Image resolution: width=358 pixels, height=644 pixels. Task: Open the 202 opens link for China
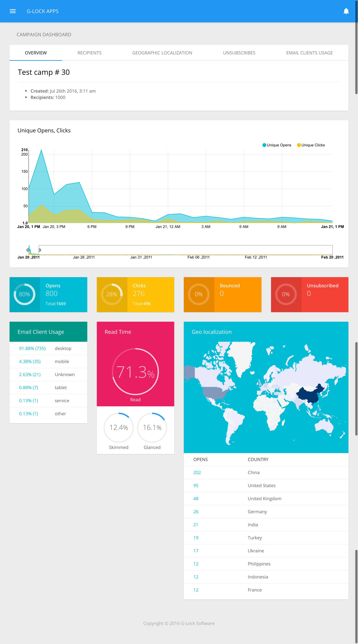coord(197,472)
